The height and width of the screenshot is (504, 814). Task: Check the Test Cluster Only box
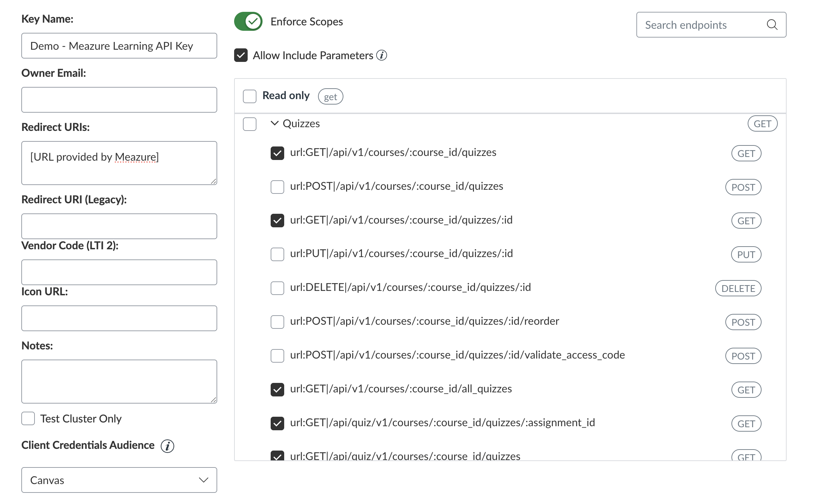point(28,418)
